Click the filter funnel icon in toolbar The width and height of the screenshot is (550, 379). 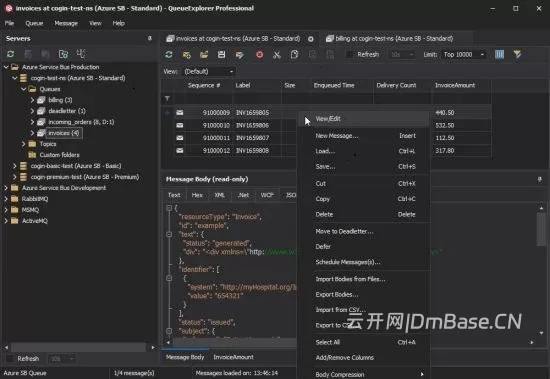(517, 54)
